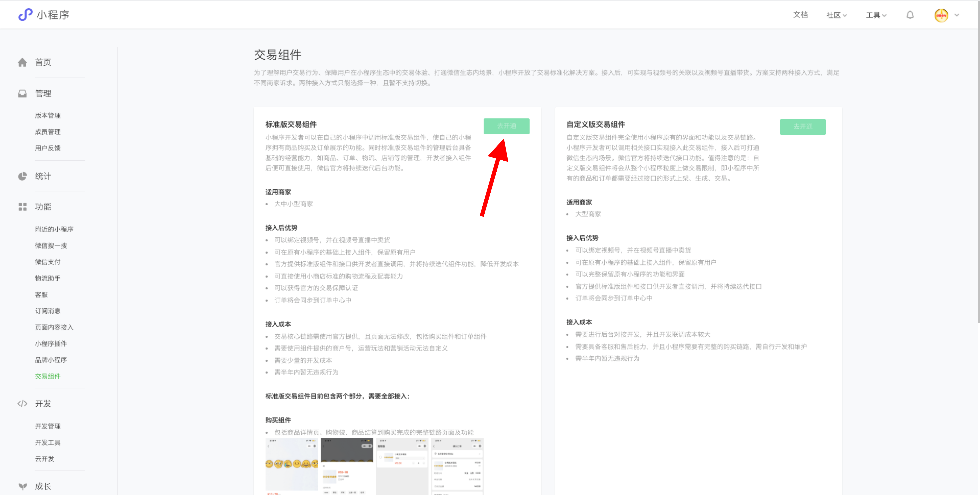980x495 pixels.
Task: Click 文档 in the top navigation
Action: coord(801,15)
